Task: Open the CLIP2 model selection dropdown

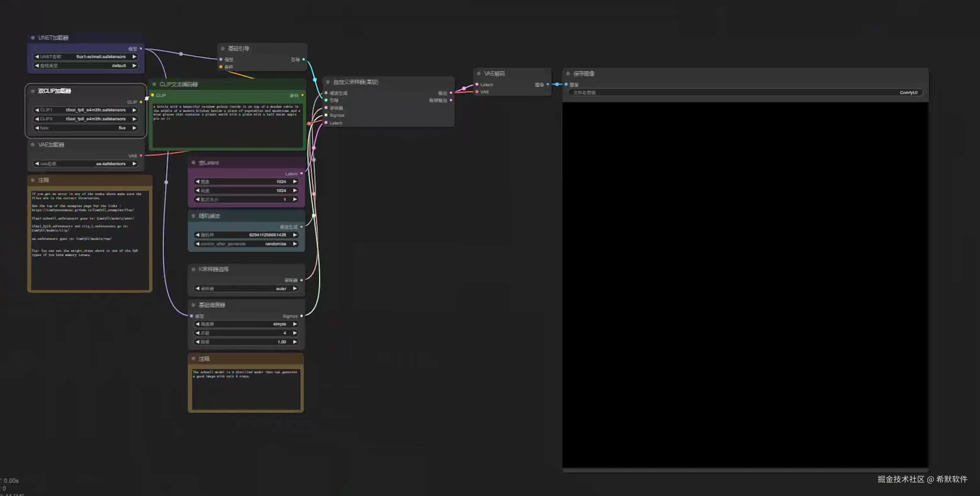Action: (x=86, y=119)
